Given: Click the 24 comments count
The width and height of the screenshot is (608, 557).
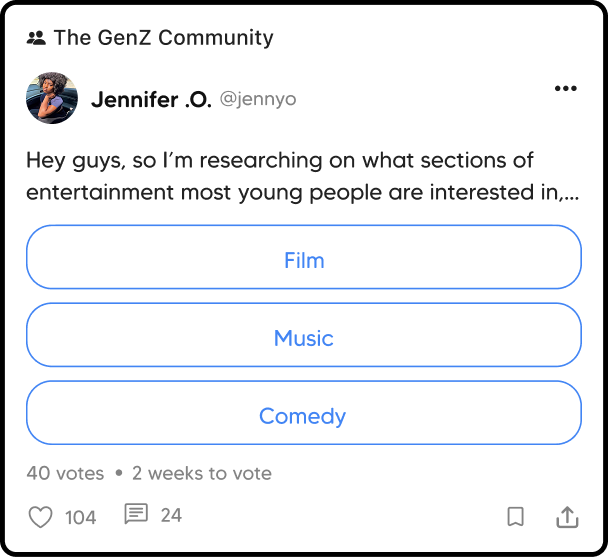Looking at the screenshot, I should pos(171,515).
